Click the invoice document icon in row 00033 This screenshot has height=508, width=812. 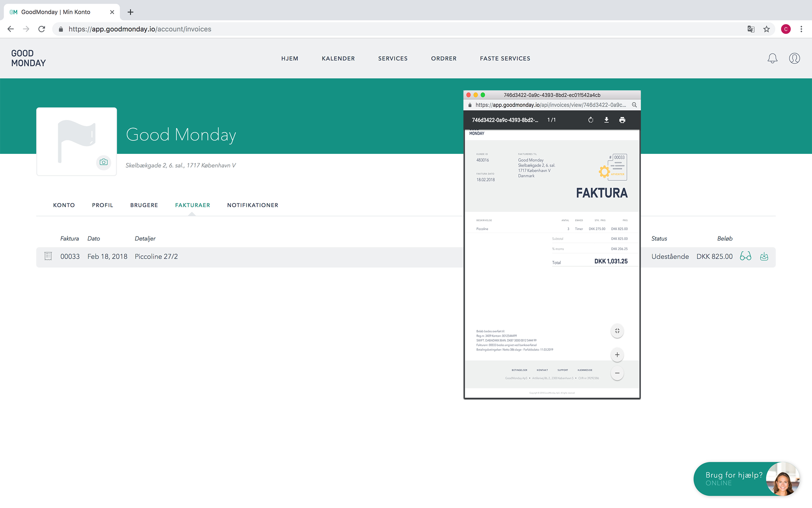point(48,256)
